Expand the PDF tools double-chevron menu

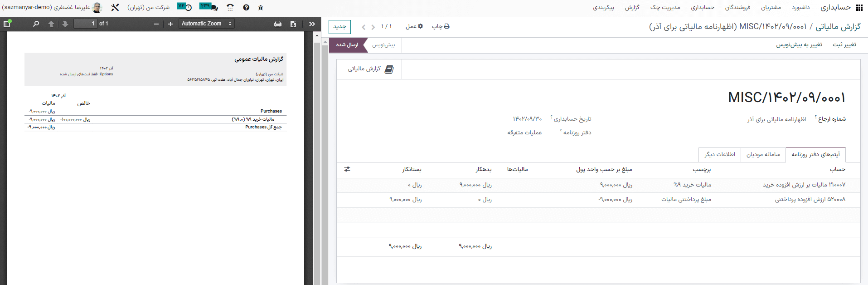312,24
